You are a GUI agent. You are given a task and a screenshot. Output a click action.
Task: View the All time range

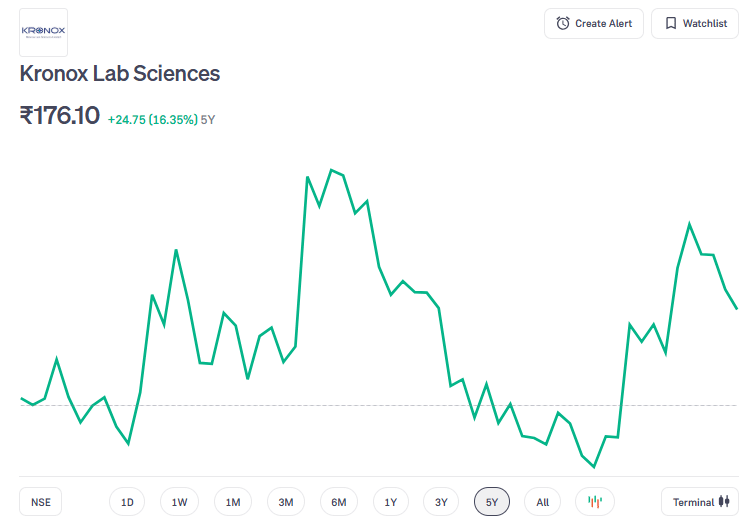[x=542, y=502]
